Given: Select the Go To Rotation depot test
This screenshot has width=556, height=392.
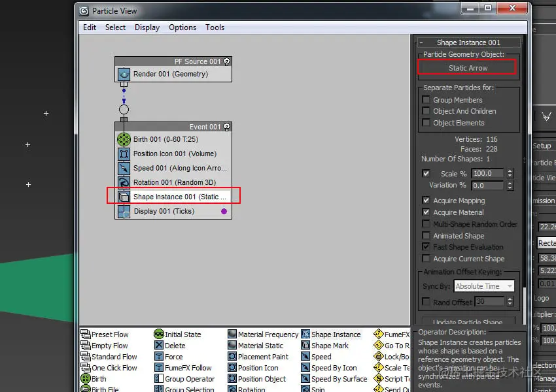Looking at the screenshot, I should pyautogui.click(x=391, y=346).
